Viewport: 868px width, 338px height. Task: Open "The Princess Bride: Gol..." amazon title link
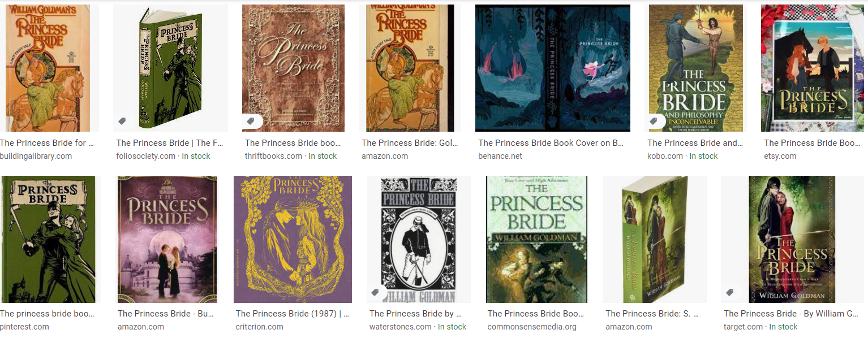coord(409,143)
